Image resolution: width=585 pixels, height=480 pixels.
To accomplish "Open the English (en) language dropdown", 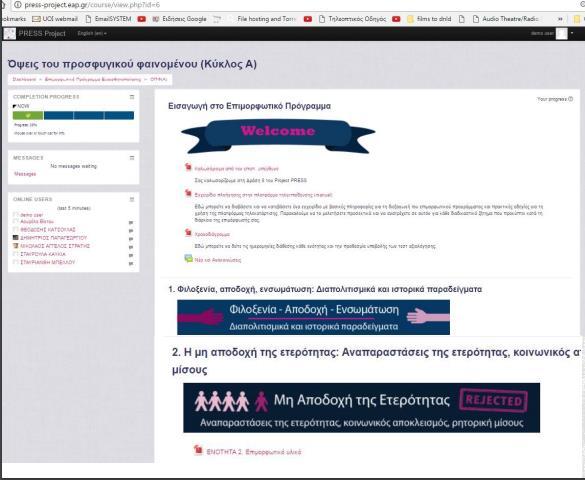I will (92, 34).
